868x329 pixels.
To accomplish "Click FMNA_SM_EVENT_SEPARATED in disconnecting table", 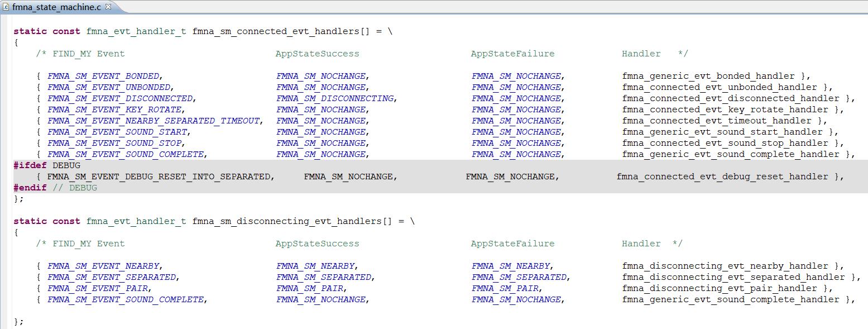I will coord(112,277).
